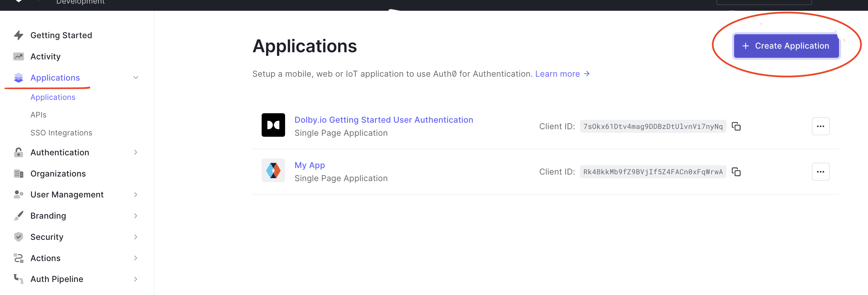Open SSO Integrations submenu item
The image size is (868, 295).
[x=61, y=132]
